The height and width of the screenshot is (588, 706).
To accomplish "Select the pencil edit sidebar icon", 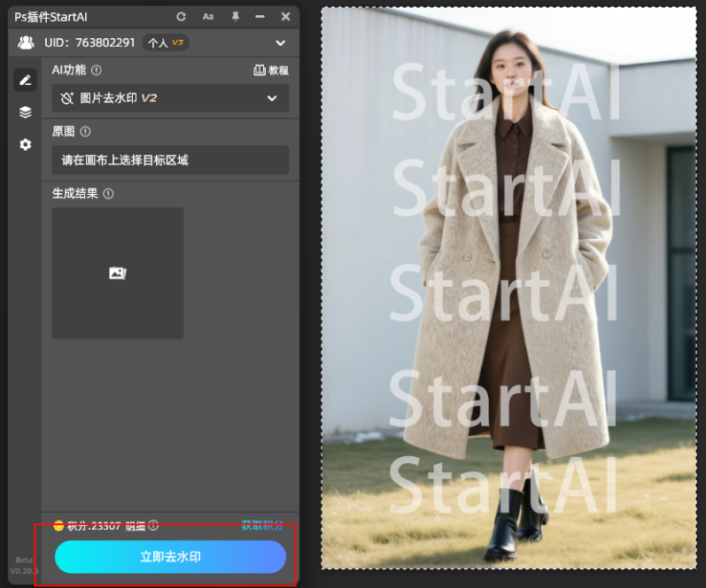I will tap(25, 80).
